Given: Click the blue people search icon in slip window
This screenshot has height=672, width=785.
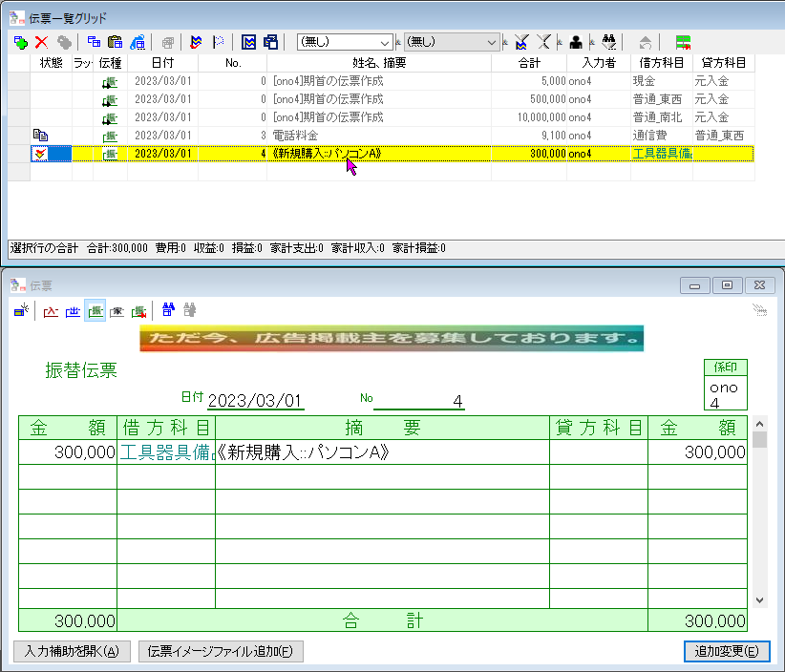Looking at the screenshot, I should pyautogui.click(x=168, y=310).
